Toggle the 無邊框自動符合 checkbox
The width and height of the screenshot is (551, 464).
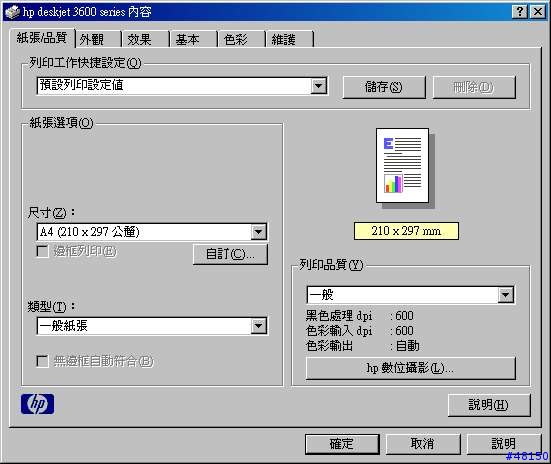[43, 361]
